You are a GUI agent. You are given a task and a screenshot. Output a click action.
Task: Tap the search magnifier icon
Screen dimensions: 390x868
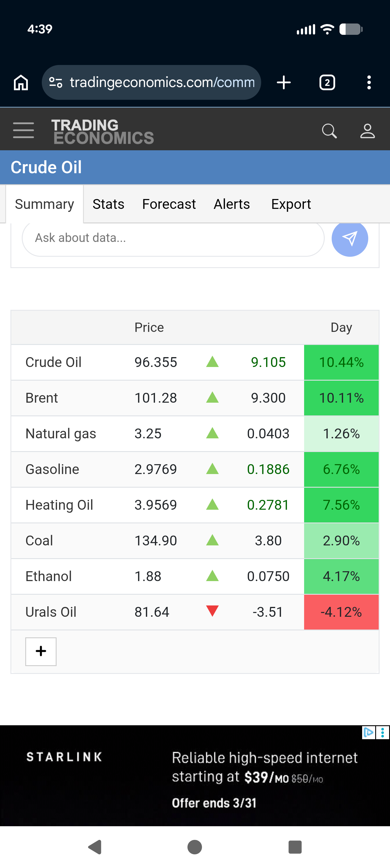[x=329, y=131]
